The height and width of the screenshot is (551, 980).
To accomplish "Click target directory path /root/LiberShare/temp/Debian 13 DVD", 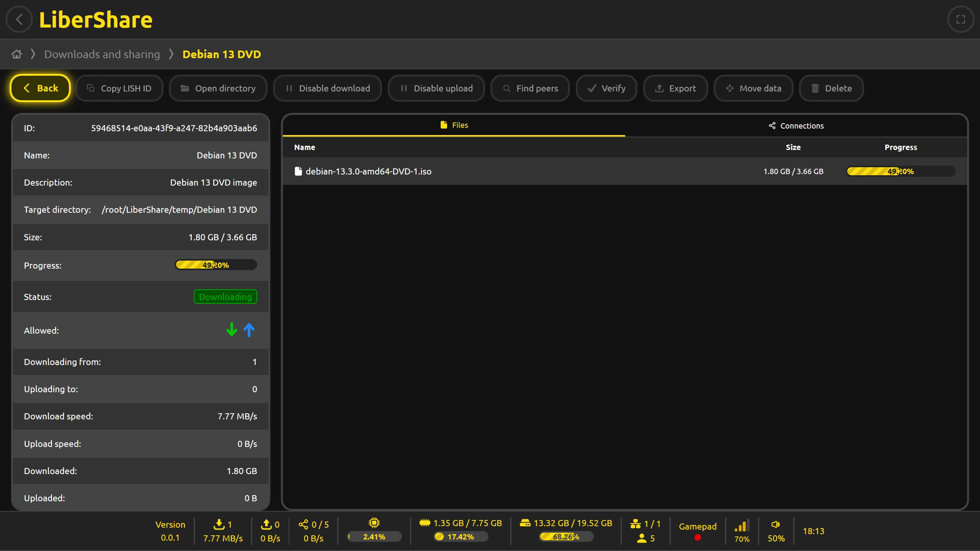I will point(179,209).
